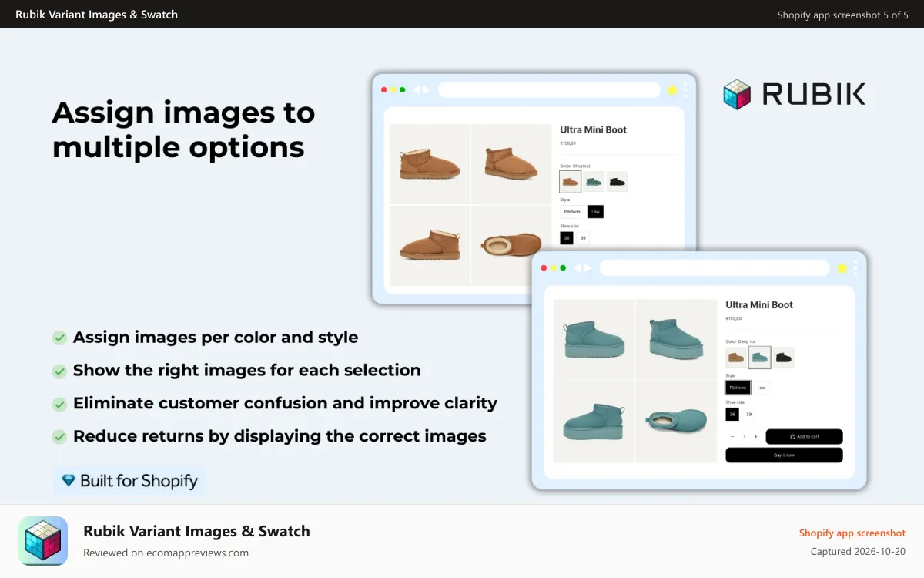Select the black color swatch in the Chestnut window

click(617, 182)
